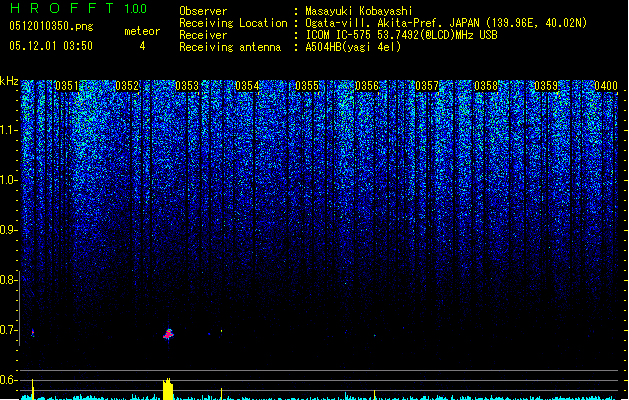The width and height of the screenshot is (629, 400).
Task: Click the Receiver field label
Action: click(203, 35)
